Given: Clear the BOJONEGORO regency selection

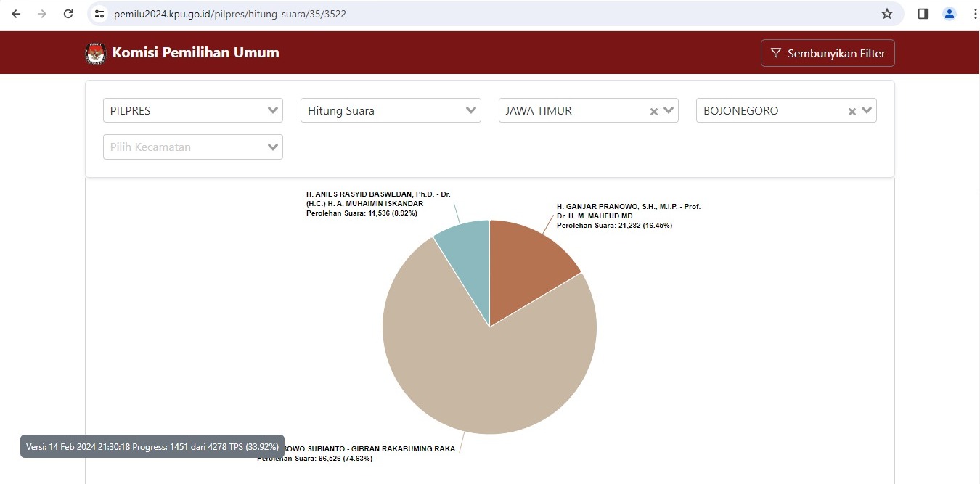Looking at the screenshot, I should [x=852, y=111].
